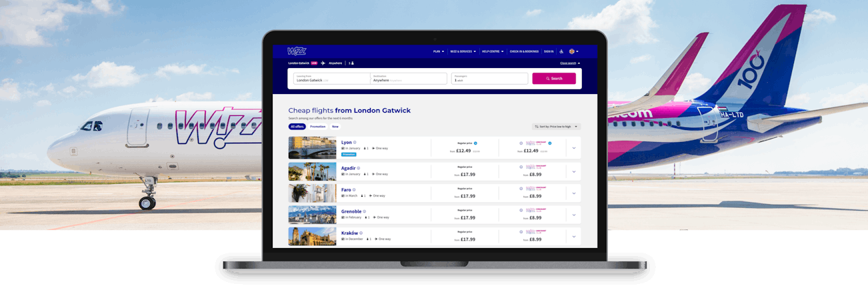This screenshot has height=286, width=868.
Task: Click the Faro Discount Club info icon
Action: pyautogui.click(x=521, y=189)
